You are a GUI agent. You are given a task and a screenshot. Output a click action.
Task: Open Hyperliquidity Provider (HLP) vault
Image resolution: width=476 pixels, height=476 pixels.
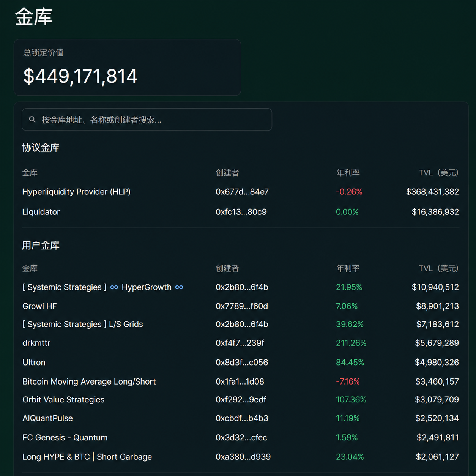coord(76,192)
